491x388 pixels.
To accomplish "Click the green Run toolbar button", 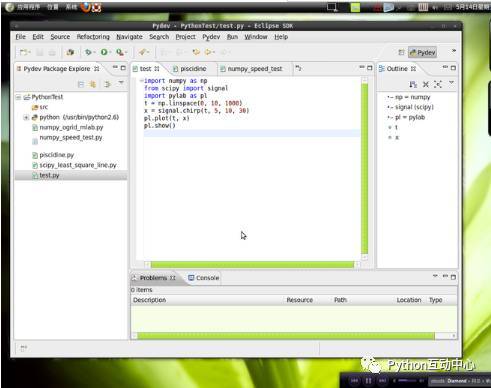I will 104,52.
